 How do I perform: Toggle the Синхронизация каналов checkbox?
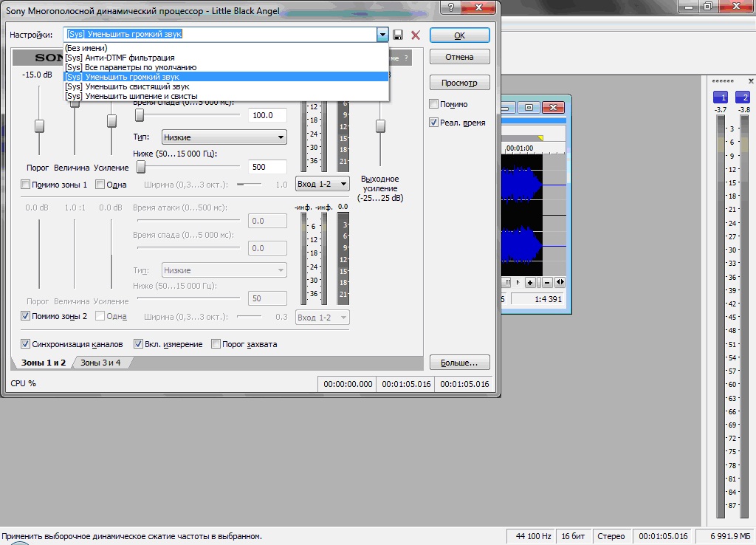click(x=25, y=344)
